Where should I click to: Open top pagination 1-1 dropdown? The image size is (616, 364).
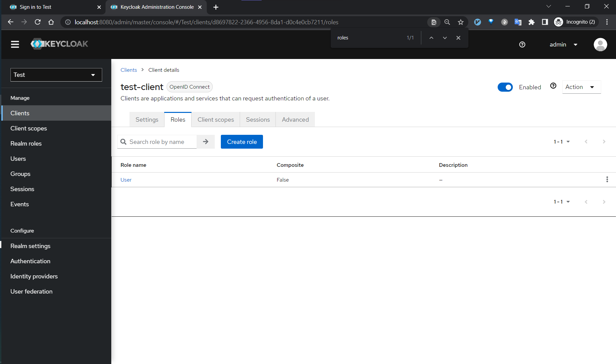coord(562,142)
